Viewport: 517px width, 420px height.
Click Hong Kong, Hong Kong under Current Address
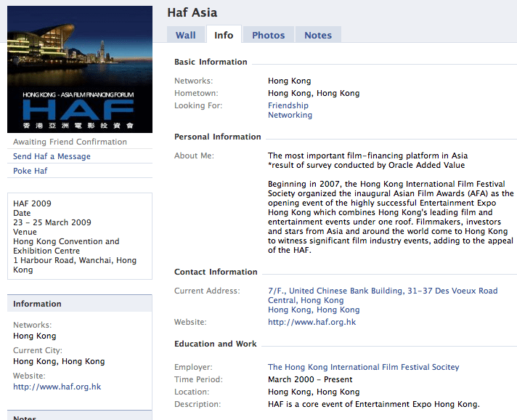pyautogui.click(x=313, y=310)
